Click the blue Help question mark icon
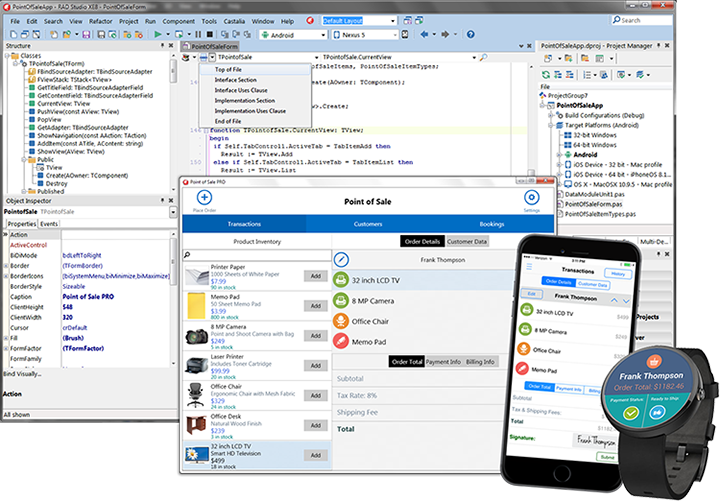720x501 pixels. coord(471,34)
